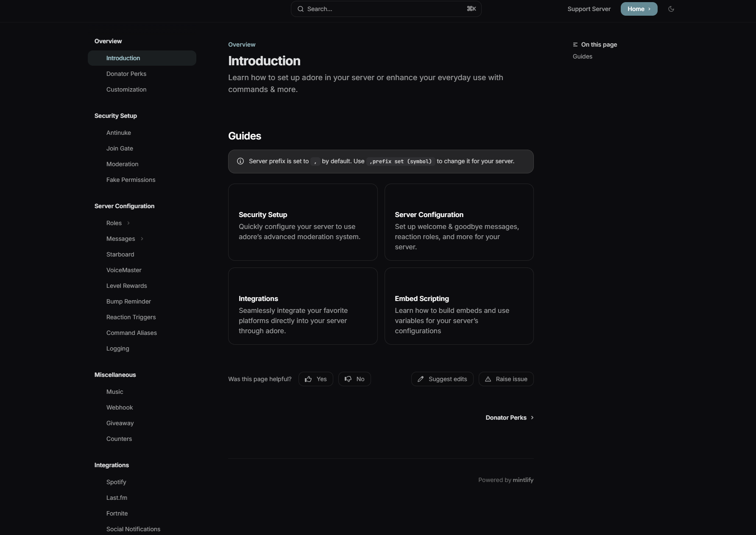
Task: Click the Server Configuration sidebar group heading
Action: [x=124, y=206]
